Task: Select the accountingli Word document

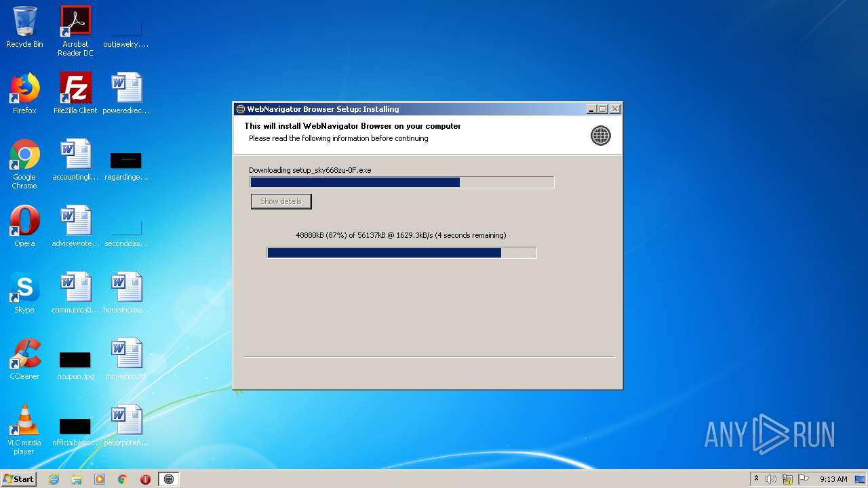Action: pos(75,160)
